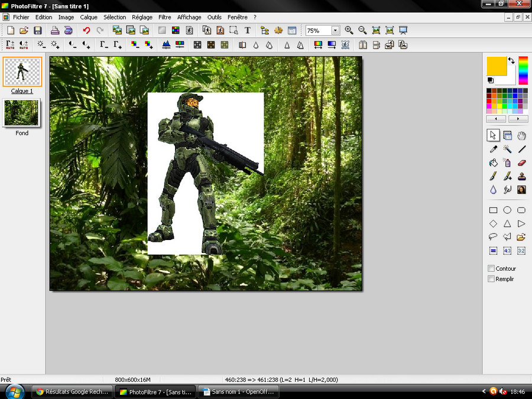
Task: Select the Smudge finger tool
Action: (x=507, y=190)
